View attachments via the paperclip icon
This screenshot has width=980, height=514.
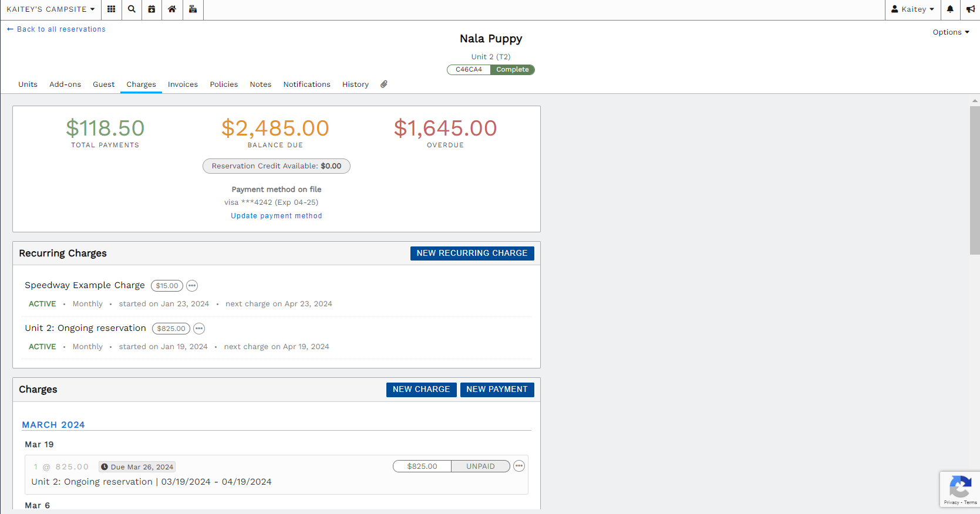[x=383, y=84]
